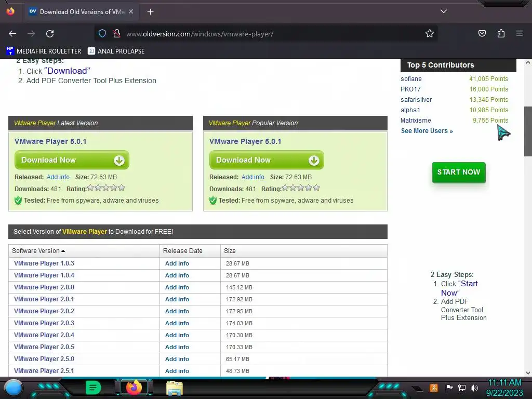Open VMware Player 1.0.3 link

pyautogui.click(x=44, y=263)
